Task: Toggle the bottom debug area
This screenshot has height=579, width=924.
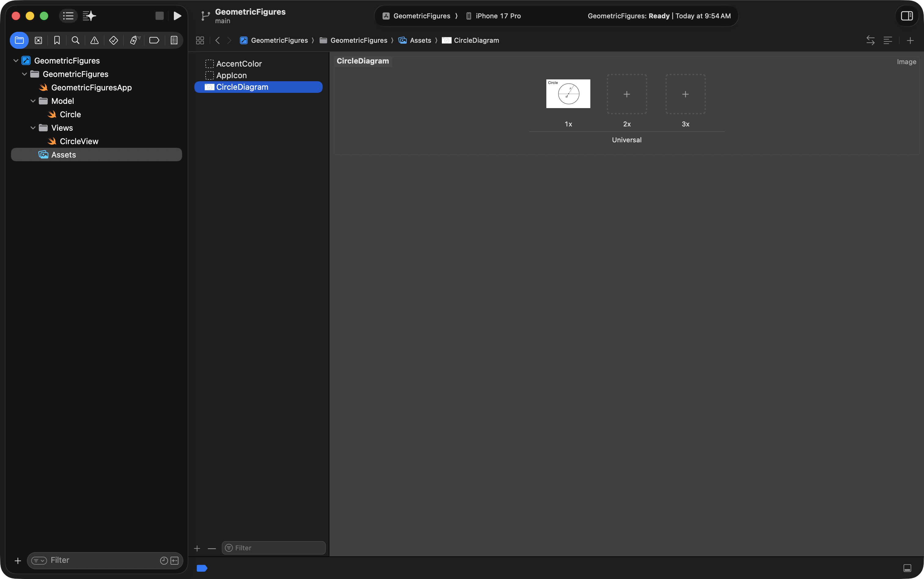Action: coord(907,568)
